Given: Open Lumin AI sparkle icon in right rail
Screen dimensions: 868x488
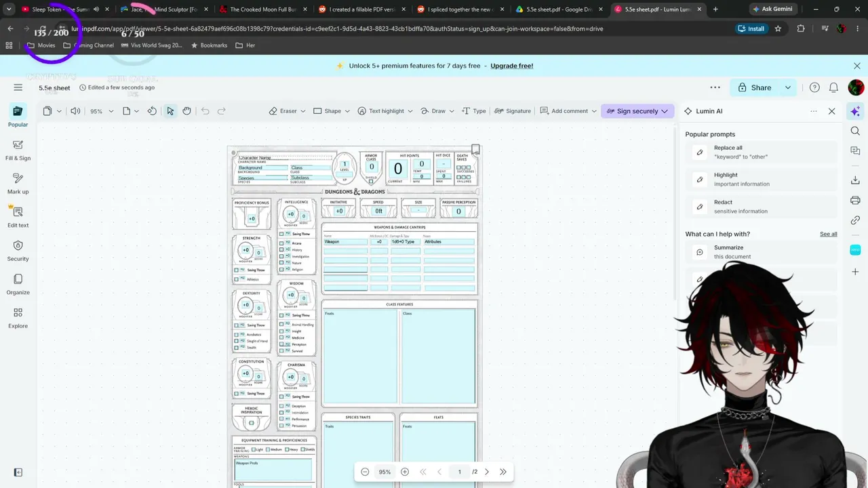Looking at the screenshot, I should pos(855,111).
